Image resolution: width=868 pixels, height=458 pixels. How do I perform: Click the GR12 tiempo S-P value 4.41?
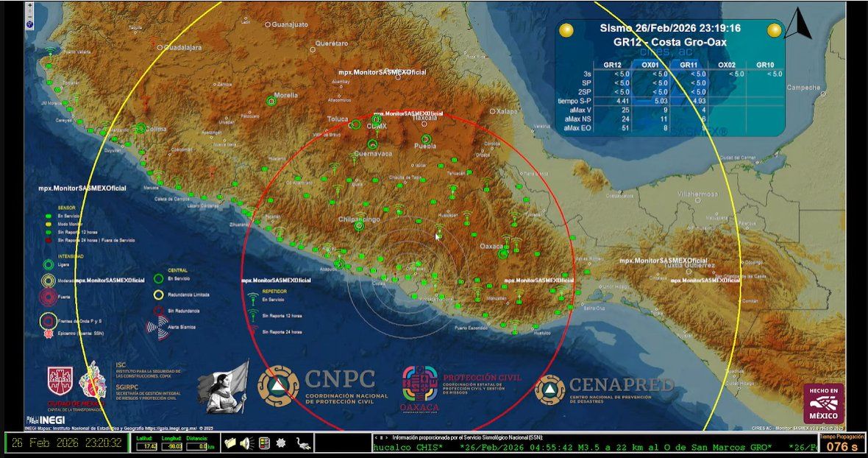(622, 101)
